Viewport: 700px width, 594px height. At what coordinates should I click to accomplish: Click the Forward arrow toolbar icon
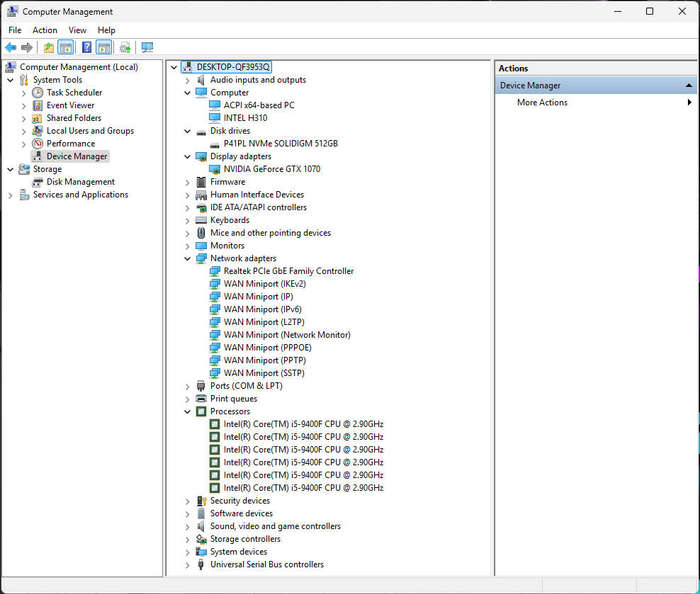27,47
